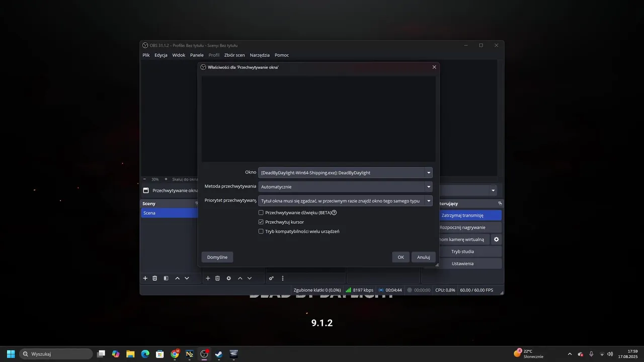Open source properties gear icon
The height and width of the screenshot is (362, 644).
(x=228, y=278)
